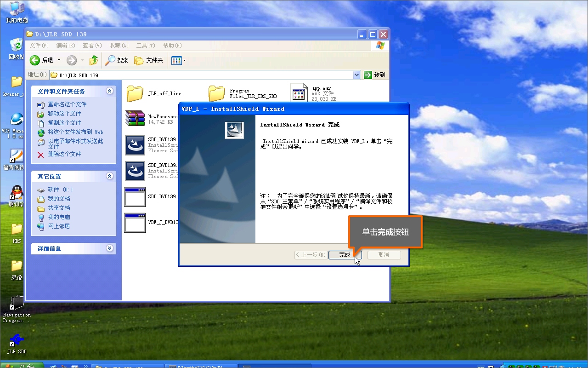Click 重命名这个文件 link
The image size is (588, 368).
point(67,104)
